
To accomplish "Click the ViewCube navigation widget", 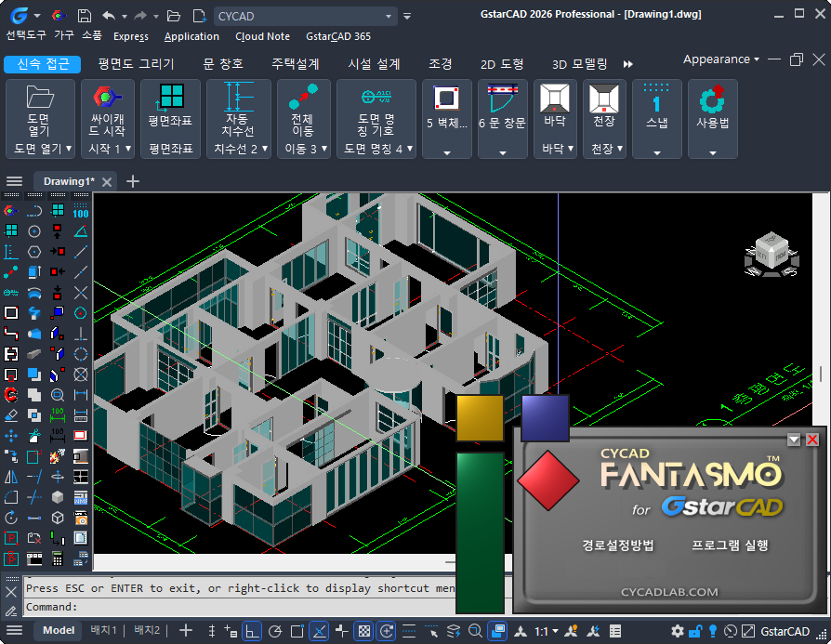I will click(x=772, y=255).
